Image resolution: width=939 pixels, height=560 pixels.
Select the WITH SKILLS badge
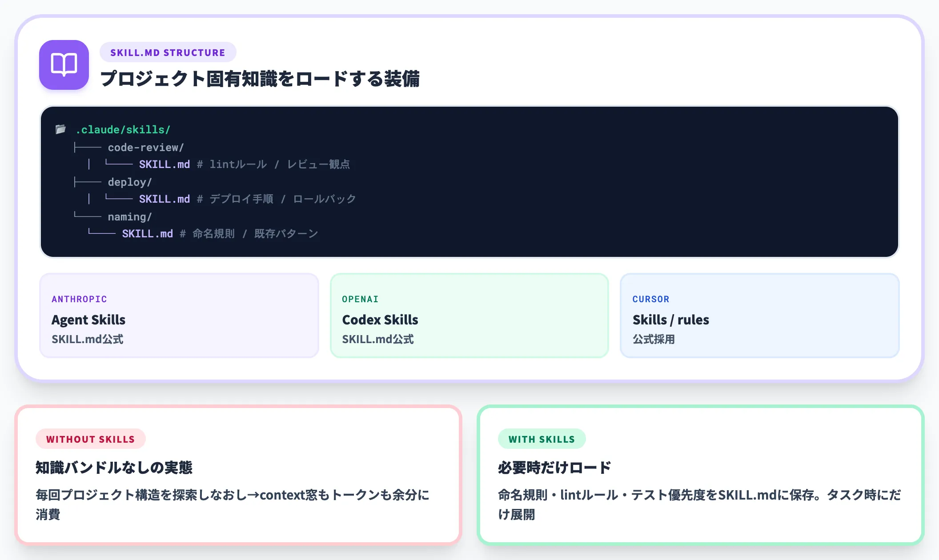pos(542,439)
